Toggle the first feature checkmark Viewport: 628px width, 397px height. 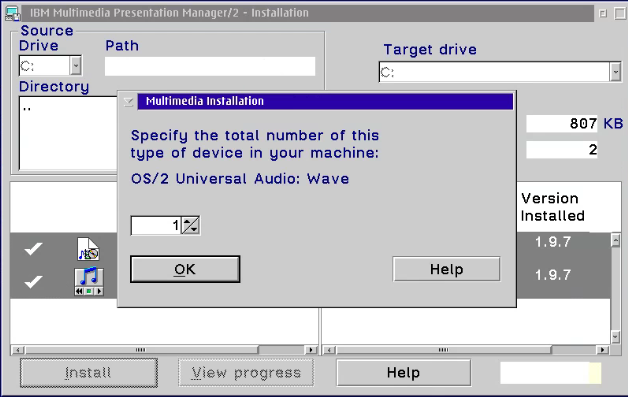tap(33, 248)
